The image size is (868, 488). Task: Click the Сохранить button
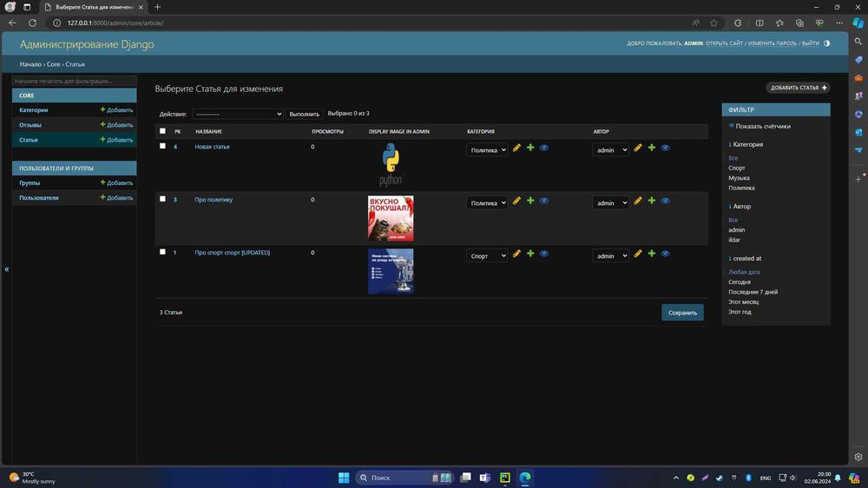(x=682, y=313)
